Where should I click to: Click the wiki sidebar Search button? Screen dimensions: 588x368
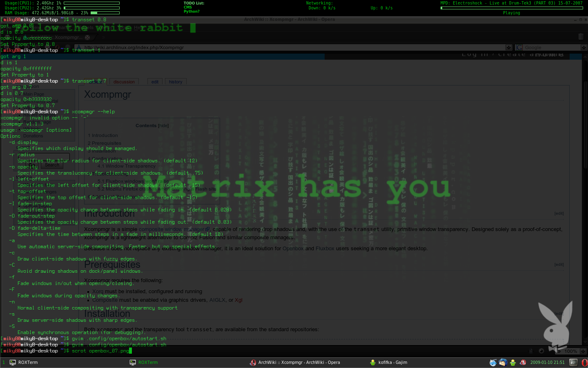tap(52, 165)
